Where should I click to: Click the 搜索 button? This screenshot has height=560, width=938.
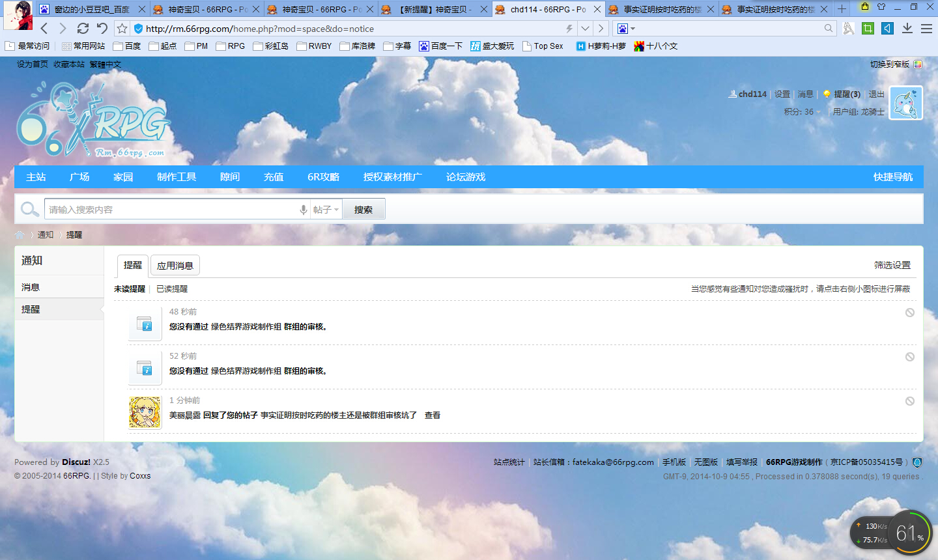[363, 210]
